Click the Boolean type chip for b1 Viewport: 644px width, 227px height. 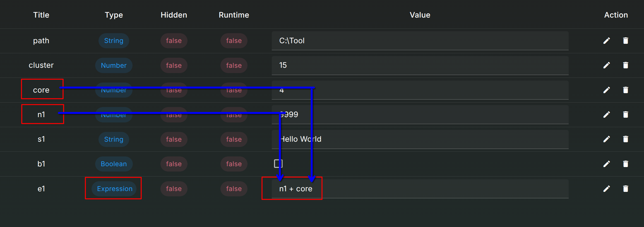(114, 164)
